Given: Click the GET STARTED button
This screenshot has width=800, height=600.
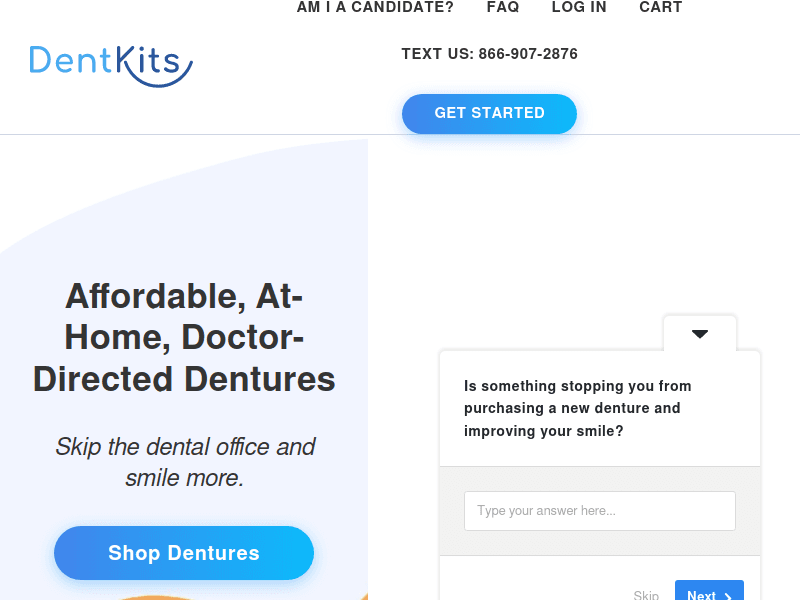Looking at the screenshot, I should [x=489, y=113].
